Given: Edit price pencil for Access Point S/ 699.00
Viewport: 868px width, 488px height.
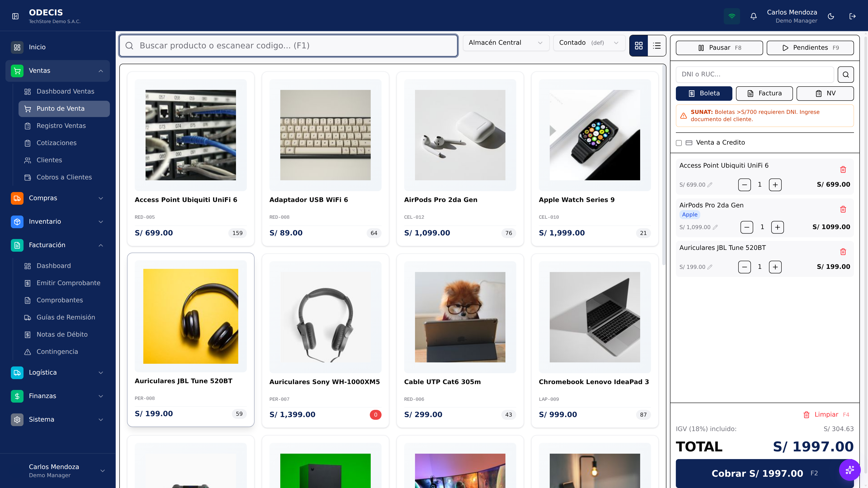Looking at the screenshot, I should (710, 185).
